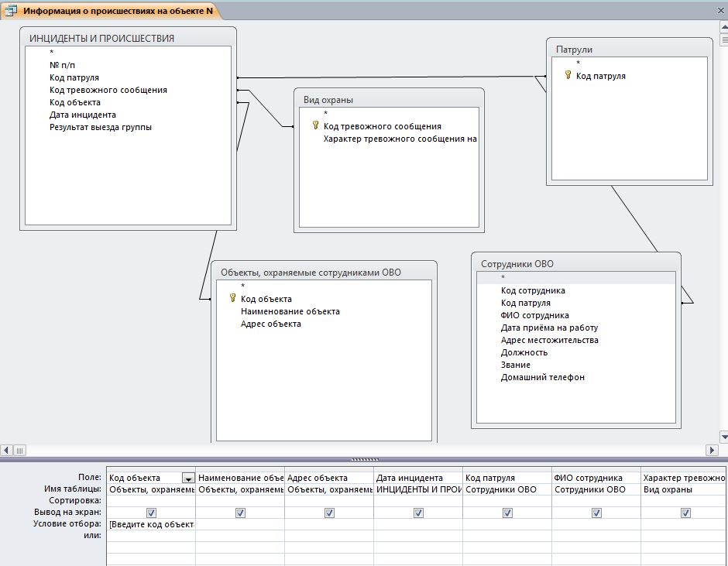Click 'Объекты, охраняемые сотрудниками ОВО' table title
The image size is (728, 566).
click(x=324, y=272)
